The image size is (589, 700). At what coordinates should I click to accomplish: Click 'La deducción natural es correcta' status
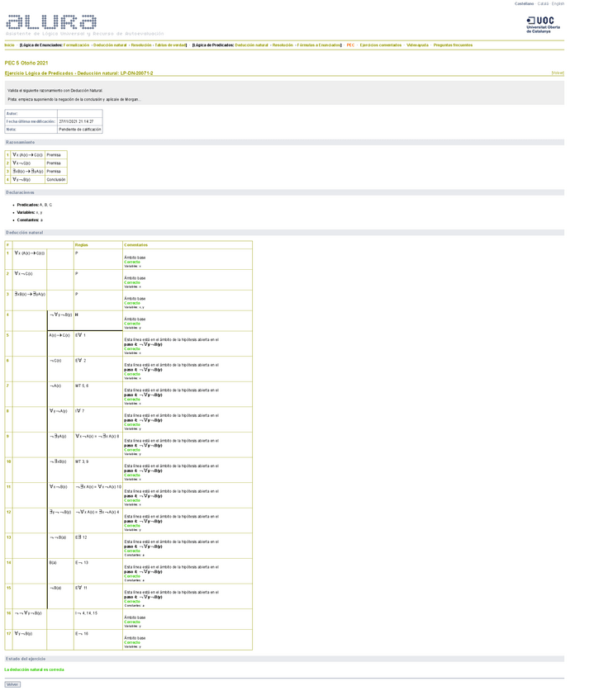pyautogui.click(x=35, y=669)
